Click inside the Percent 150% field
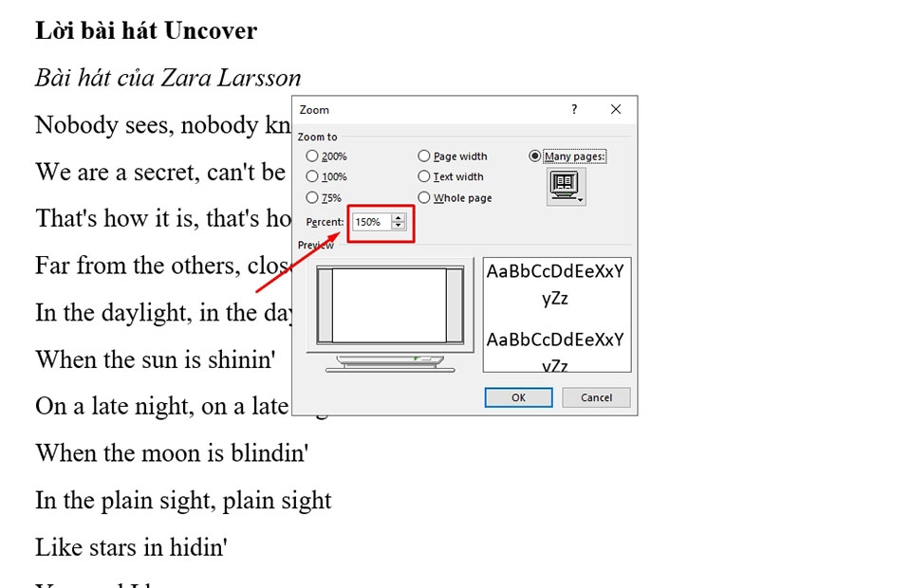This screenshot has width=911, height=588. pos(371,222)
